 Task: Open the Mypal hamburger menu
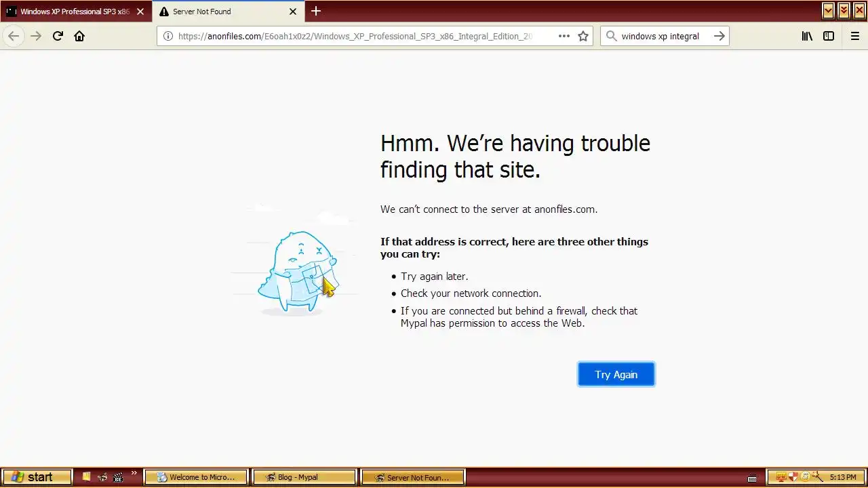pyautogui.click(x=855, y=36)
